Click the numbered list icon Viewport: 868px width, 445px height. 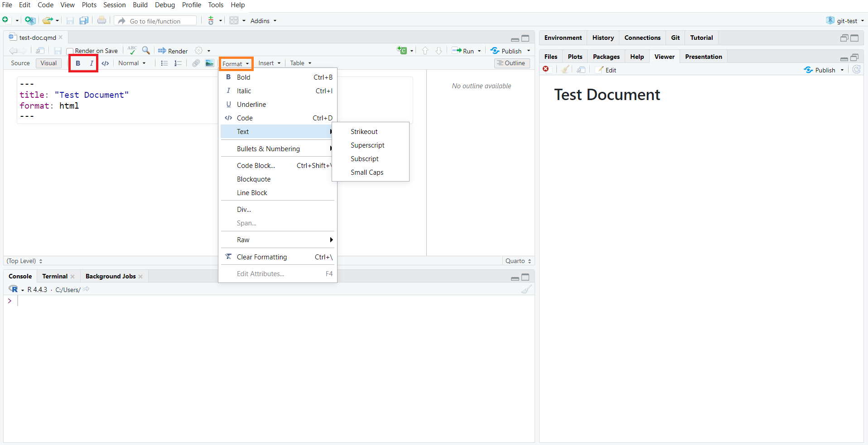(178, 63)
